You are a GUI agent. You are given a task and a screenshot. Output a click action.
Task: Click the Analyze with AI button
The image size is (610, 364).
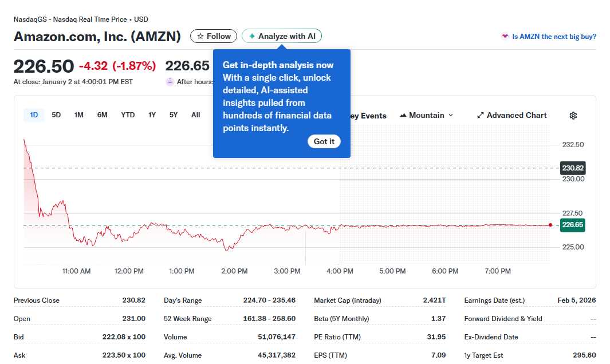[281, 35]
